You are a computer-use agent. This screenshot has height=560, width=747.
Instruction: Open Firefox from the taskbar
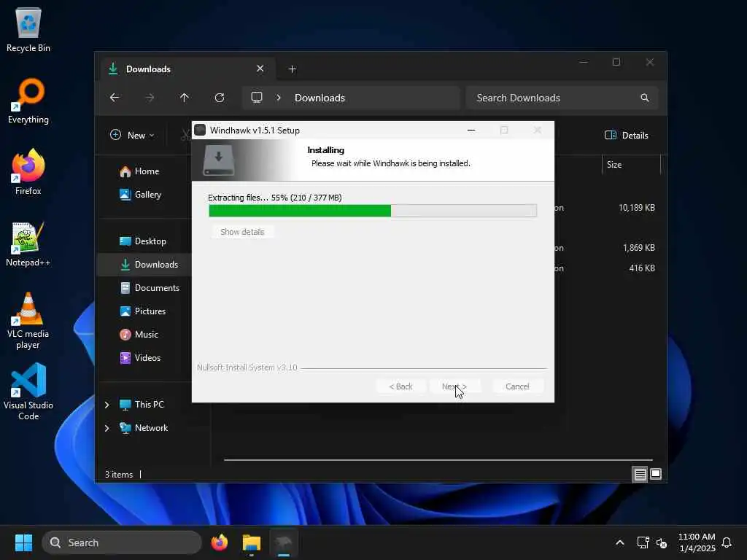(x=219, y=542)
